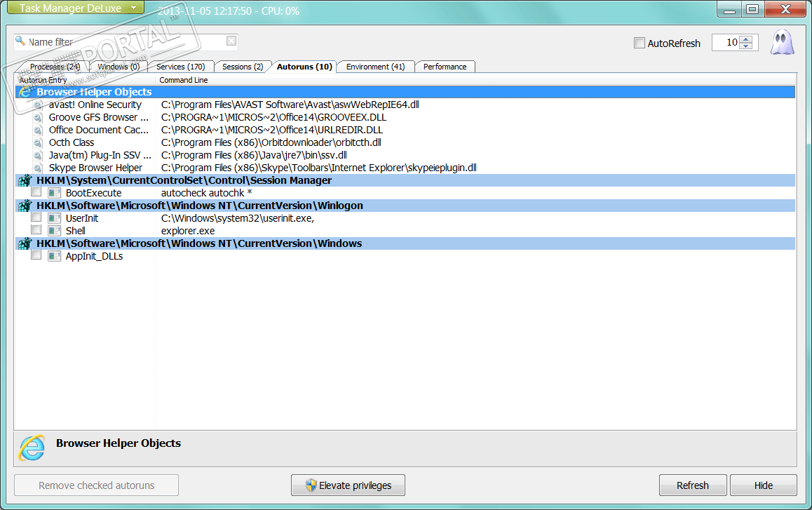Click the ghost icon at top right
812x510 pixels.
782,42
